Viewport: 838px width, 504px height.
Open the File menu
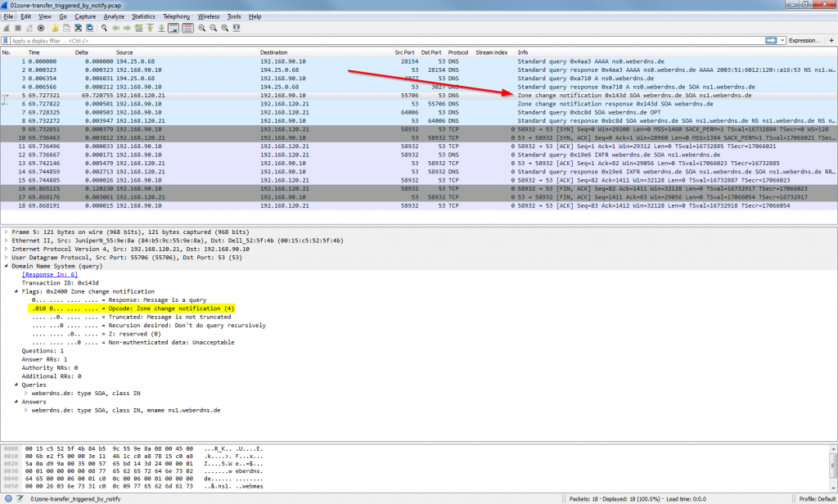point(8,16)
